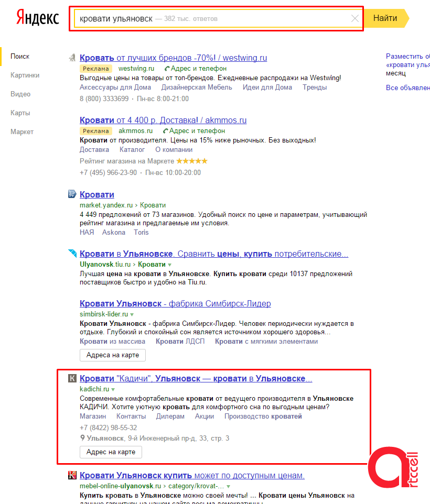The height and width of the screenshot is (504, 430).
Task: Click the market.yandex.ru result favicon
Action: click(72, 194)
